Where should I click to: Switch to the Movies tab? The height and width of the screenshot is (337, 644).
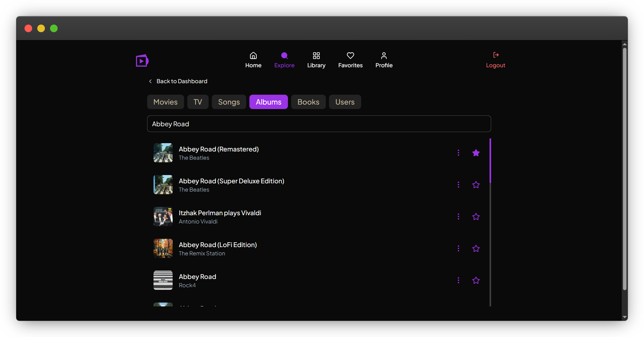click(x=165, y=102)
